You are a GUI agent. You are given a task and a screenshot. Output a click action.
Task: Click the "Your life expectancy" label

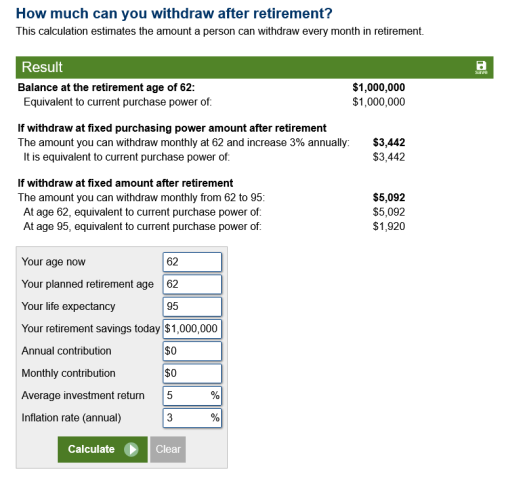point(68,306)
